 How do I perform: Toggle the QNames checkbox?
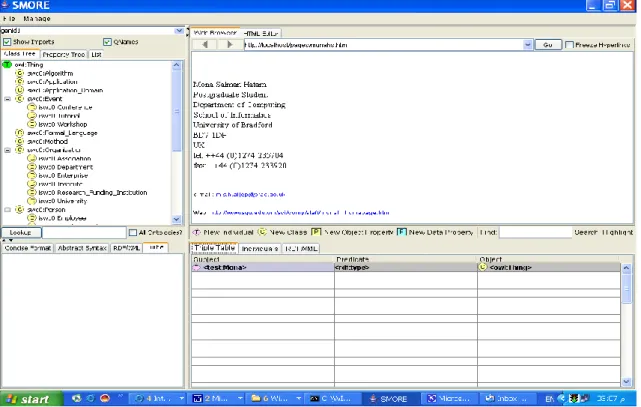(x=107, y=42)
